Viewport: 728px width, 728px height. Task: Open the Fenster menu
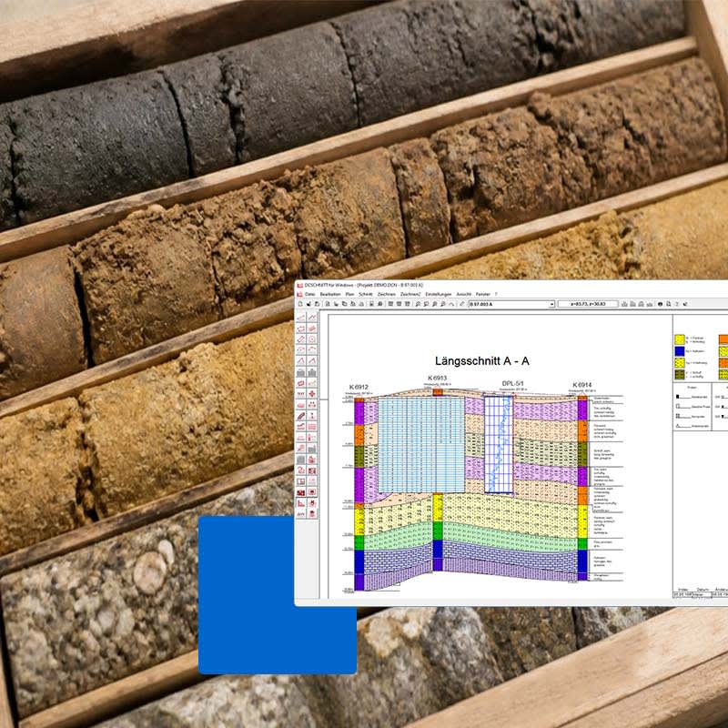483,294
